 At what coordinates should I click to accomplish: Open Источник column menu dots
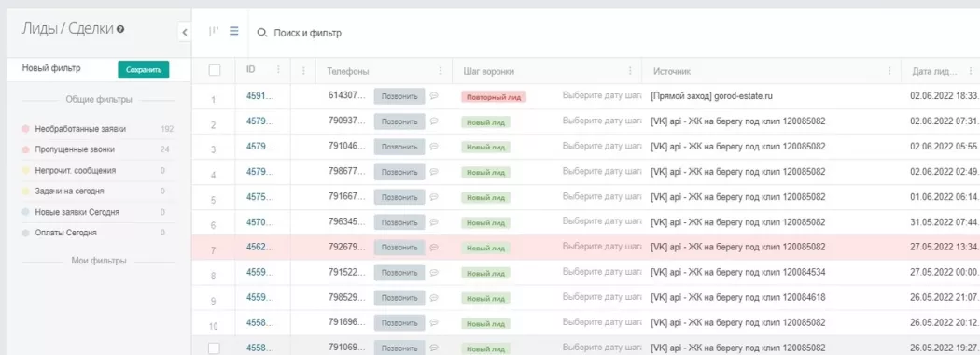889,71
